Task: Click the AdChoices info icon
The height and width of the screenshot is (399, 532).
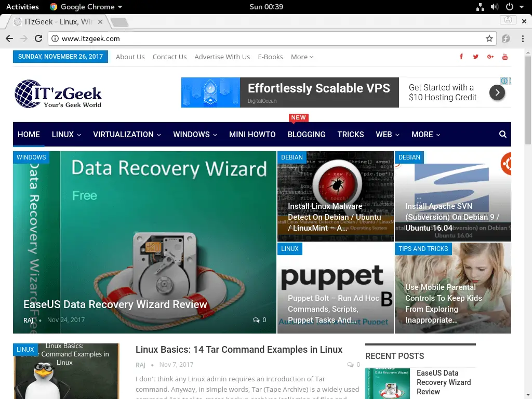Action: [x=504, y=81]
